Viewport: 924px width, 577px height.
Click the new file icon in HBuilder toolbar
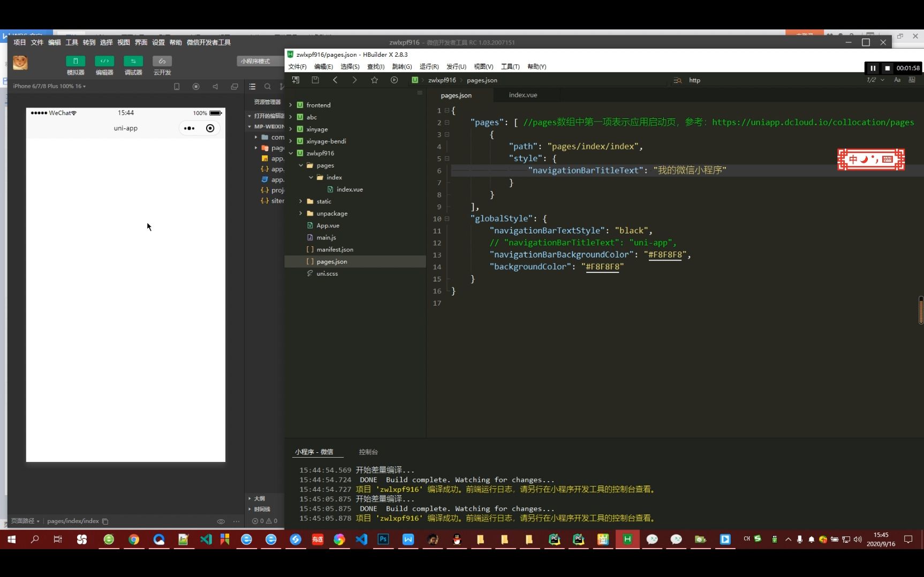[296, 80]
